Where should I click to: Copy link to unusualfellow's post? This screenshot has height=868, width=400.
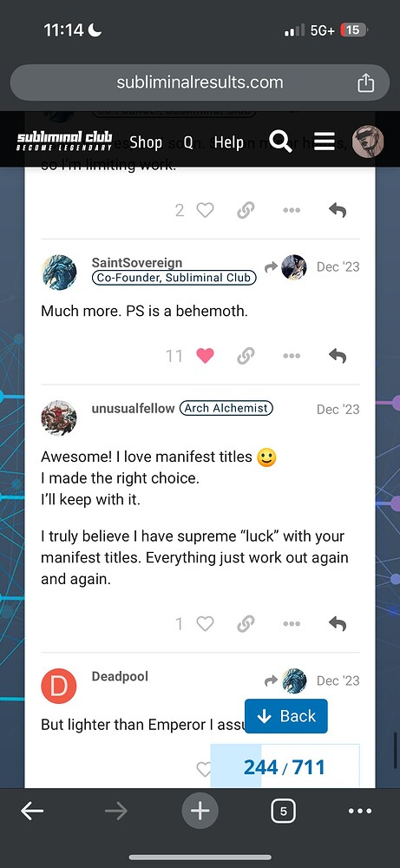[246, 624]
